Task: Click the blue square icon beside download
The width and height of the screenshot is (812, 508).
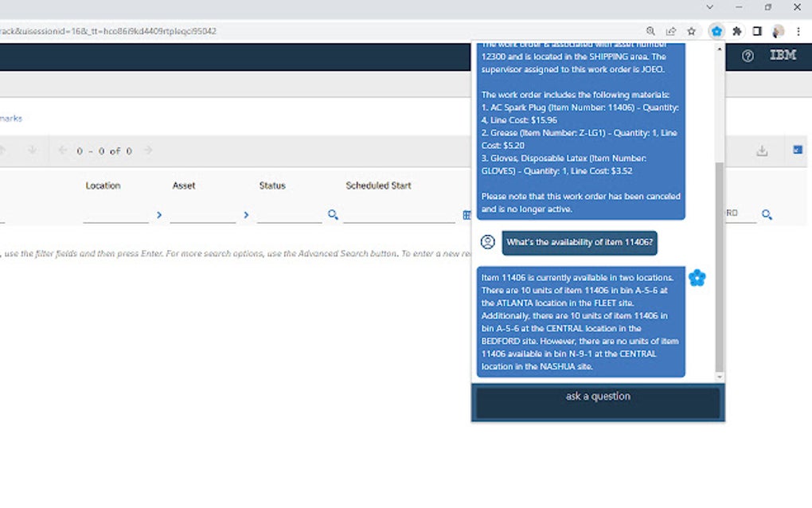Action: click(798, 150)
